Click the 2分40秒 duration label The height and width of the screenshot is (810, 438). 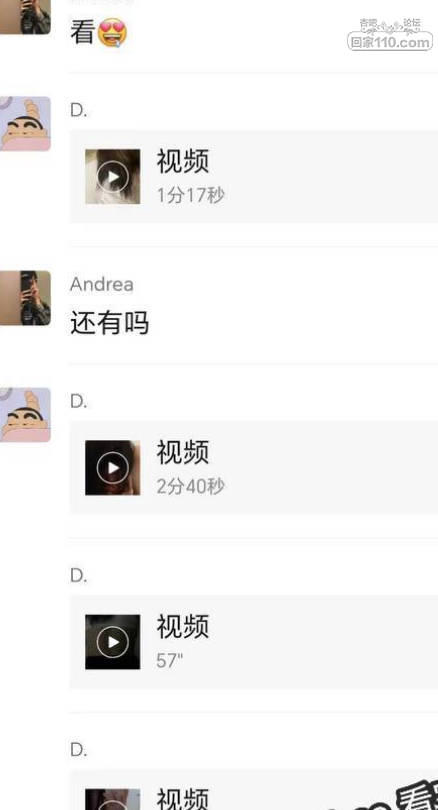(x=191, y=486)
